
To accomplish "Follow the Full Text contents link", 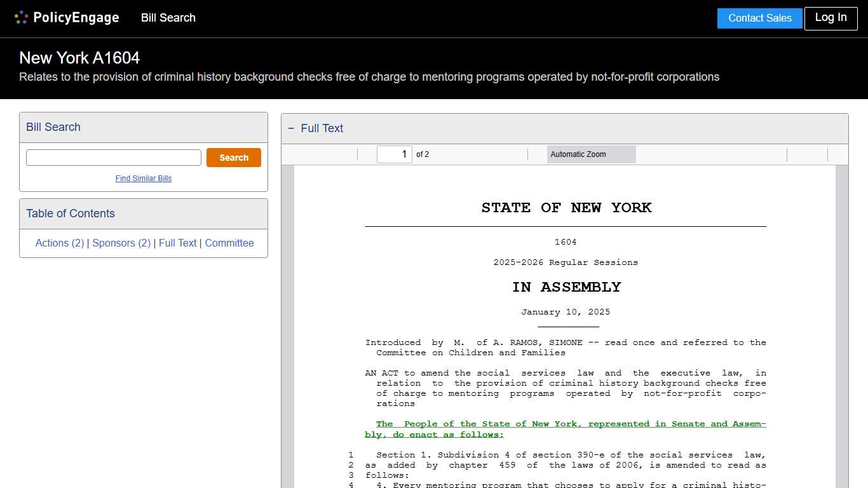I will (178, 243).
